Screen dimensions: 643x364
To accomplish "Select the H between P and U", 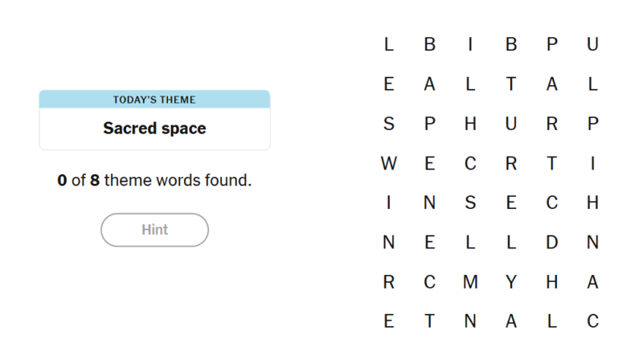I will [x=470, y=124].
